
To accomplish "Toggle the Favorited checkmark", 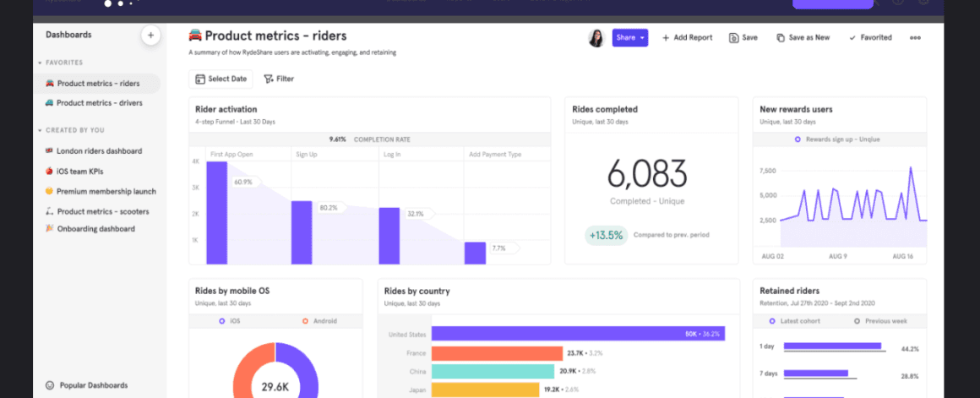I will pos(852,38).
